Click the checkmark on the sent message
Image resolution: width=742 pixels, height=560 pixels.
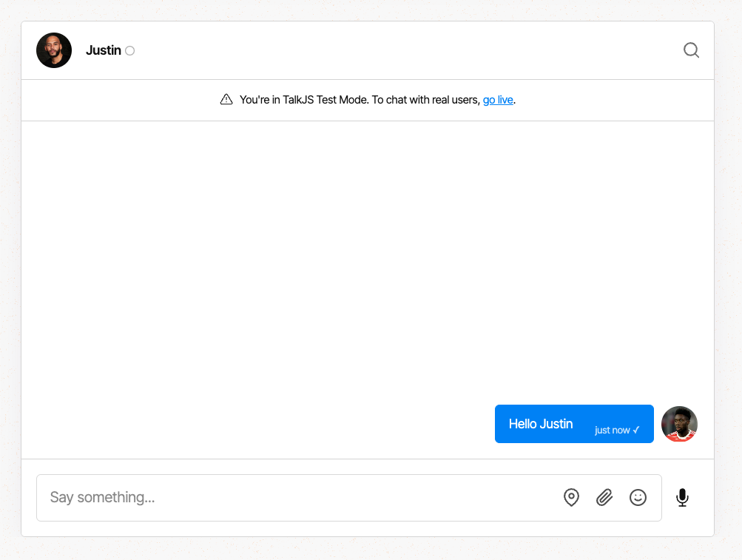(x=636, y=430)
